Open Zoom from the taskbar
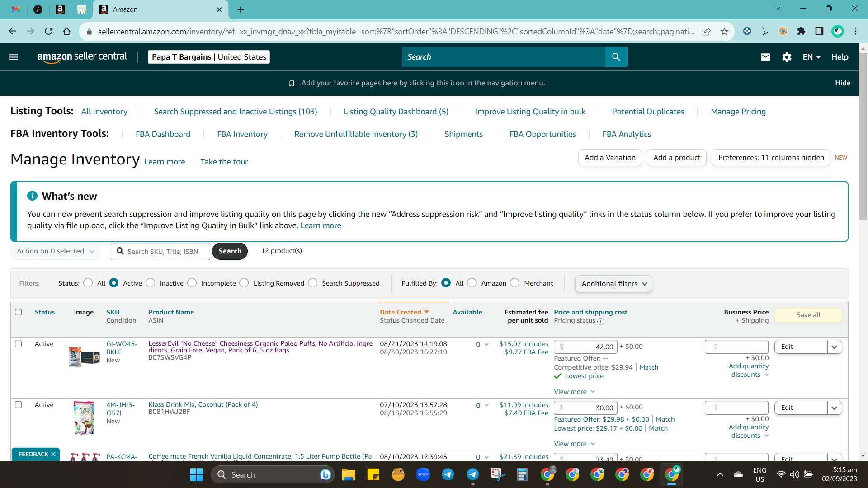868x488 pixels. 423,474
